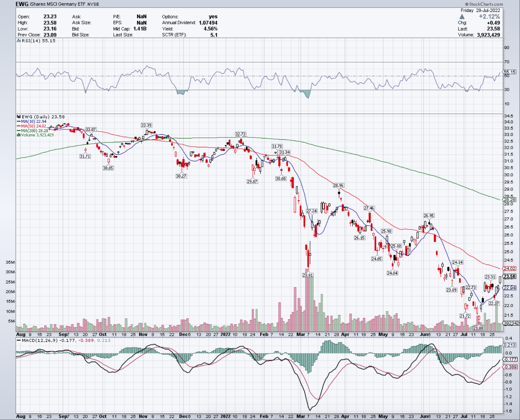Click the Mar label below the price chart
Screen dimensions: 520x420
point(301,334)
